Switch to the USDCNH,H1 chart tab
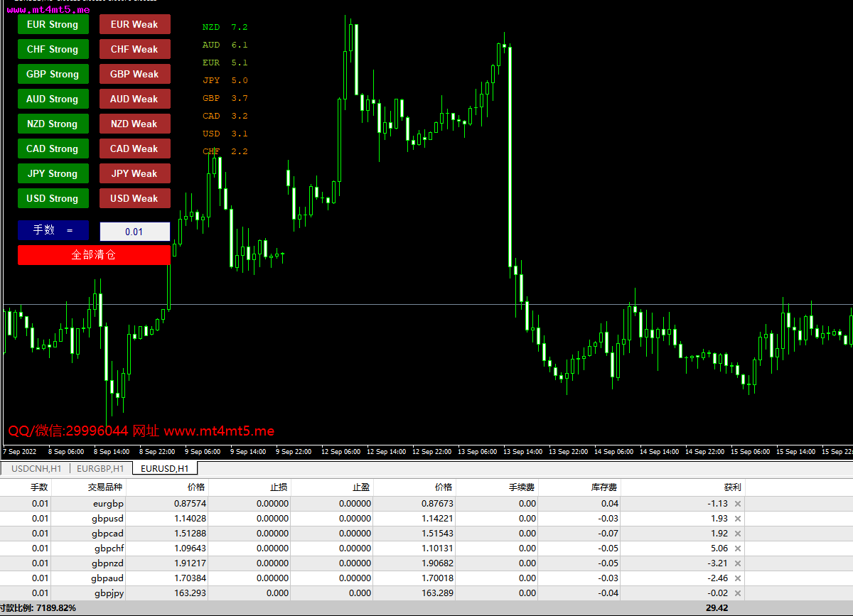 [x=36, y=468]
